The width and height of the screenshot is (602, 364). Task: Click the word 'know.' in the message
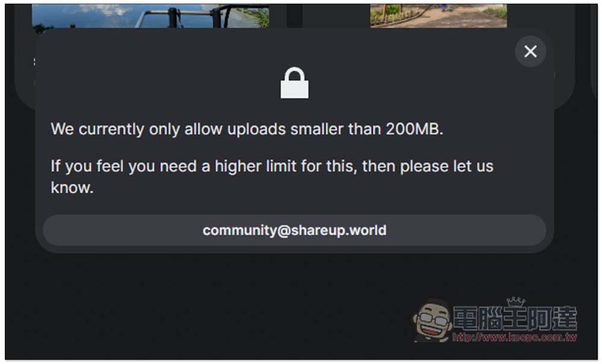pos(72,188)
